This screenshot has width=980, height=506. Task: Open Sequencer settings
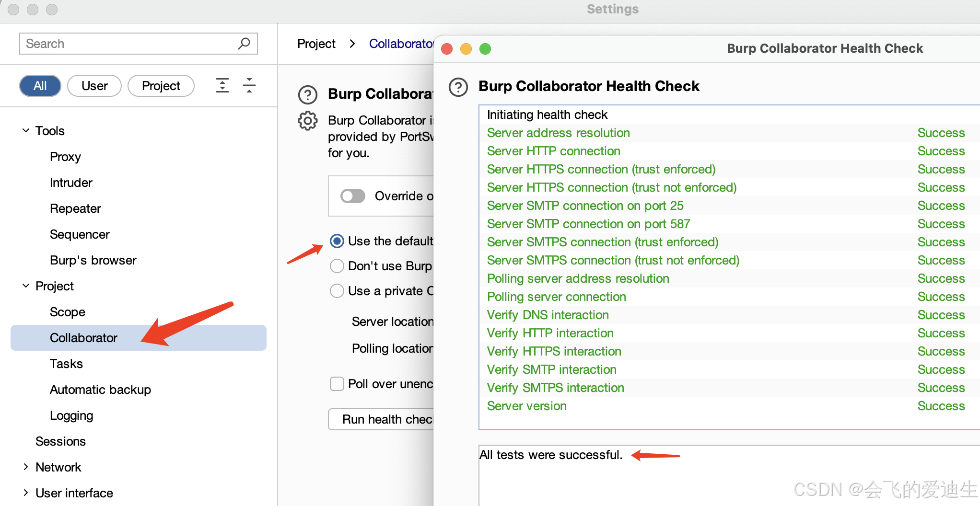(80, 234)
